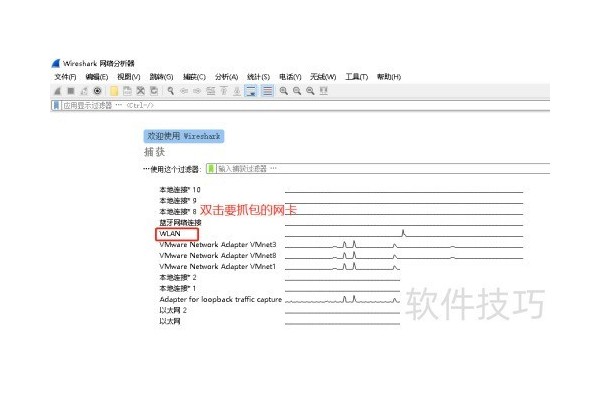The image size is (600, 400).
Task: Select the last 以太网 interface row
Action: pos(170,321)
